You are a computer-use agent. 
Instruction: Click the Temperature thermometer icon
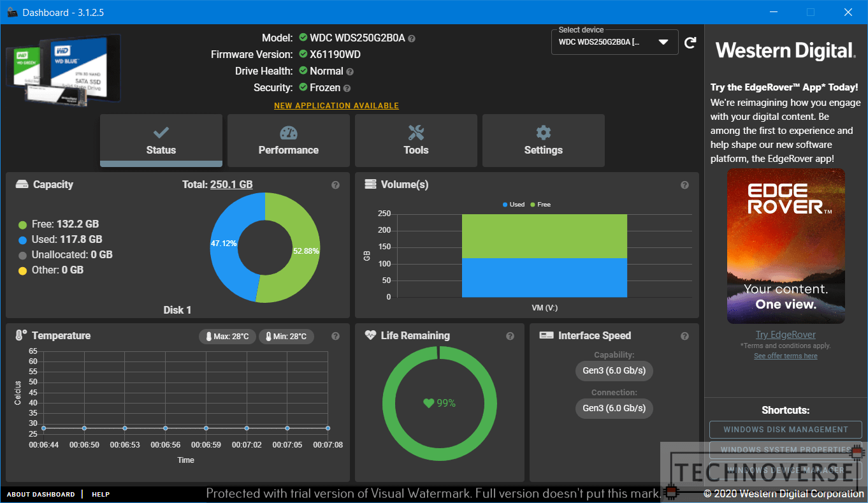[21, 335]
